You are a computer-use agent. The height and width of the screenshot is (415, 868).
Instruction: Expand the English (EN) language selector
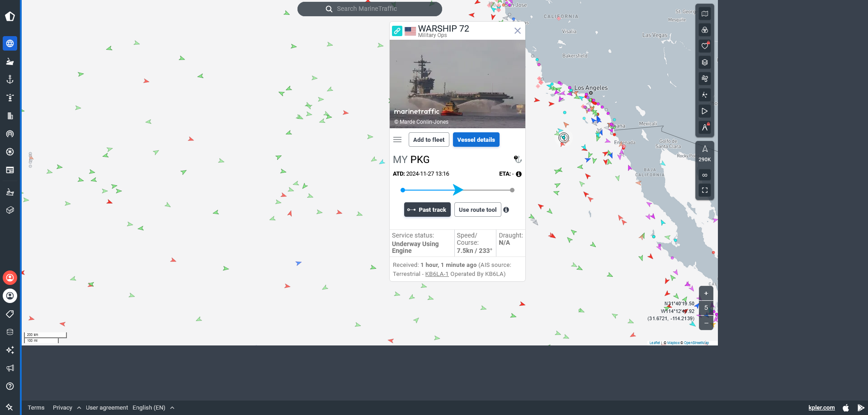[154, 407]
